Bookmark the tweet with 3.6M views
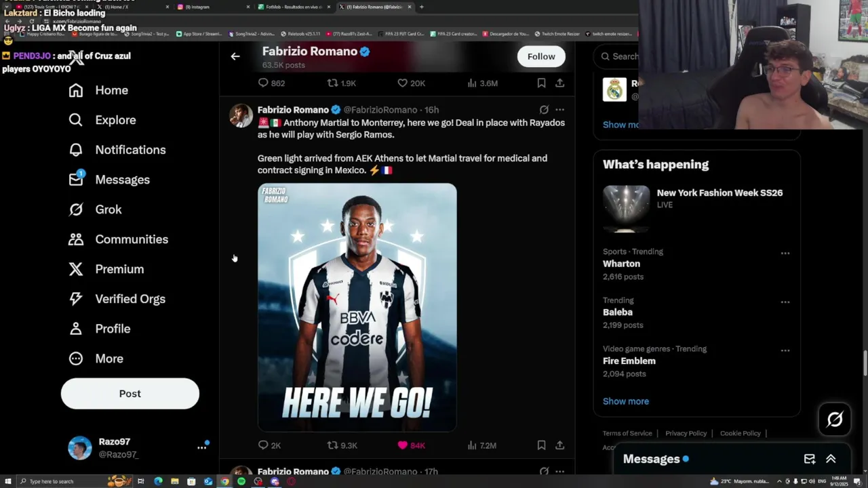The width and height of the screenshot is (868, 488). 541,83
